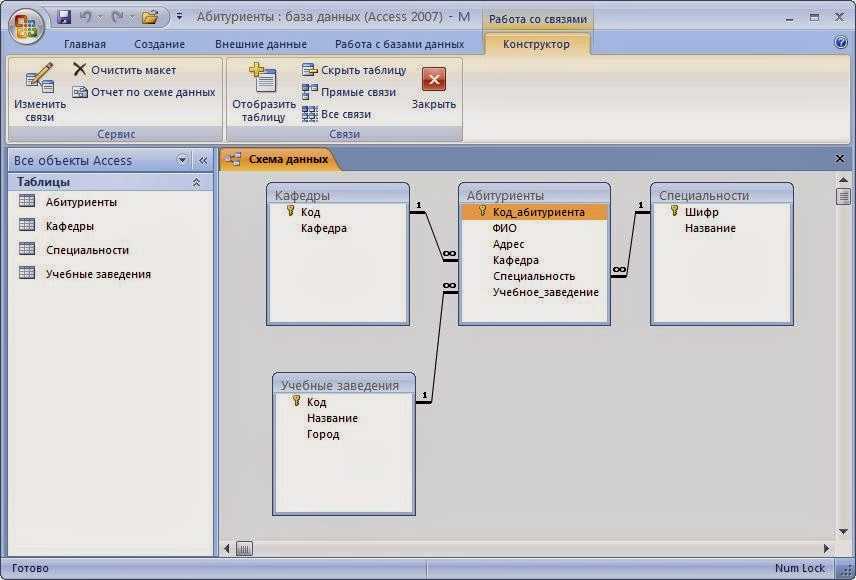Open the Office button menu
Viewport: 856px width, 580px height.
26,27
